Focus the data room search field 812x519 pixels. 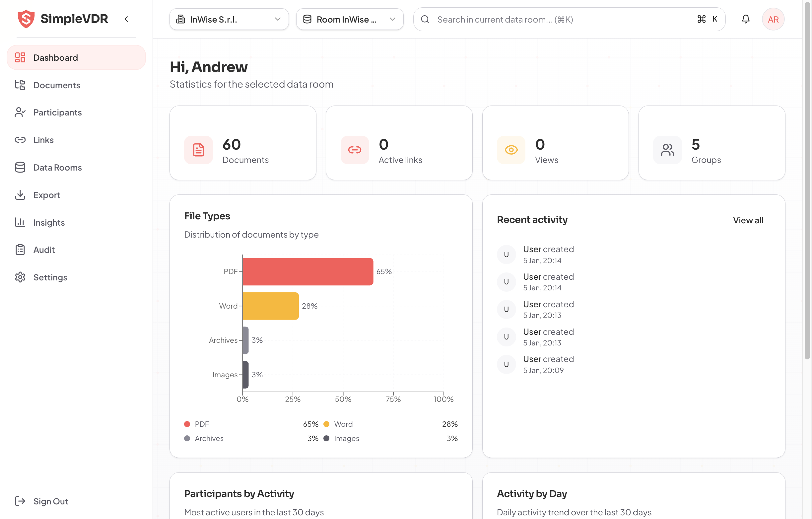point(560,19)
